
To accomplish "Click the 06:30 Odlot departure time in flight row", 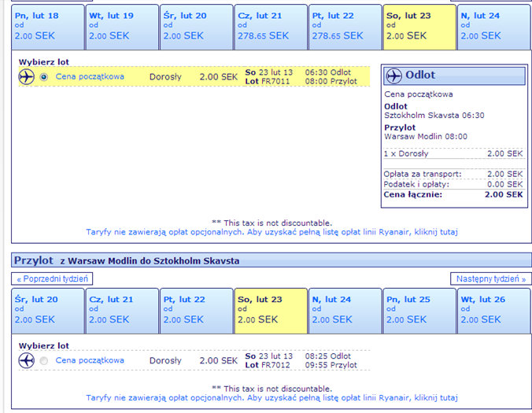I will [x=327, y=72].
